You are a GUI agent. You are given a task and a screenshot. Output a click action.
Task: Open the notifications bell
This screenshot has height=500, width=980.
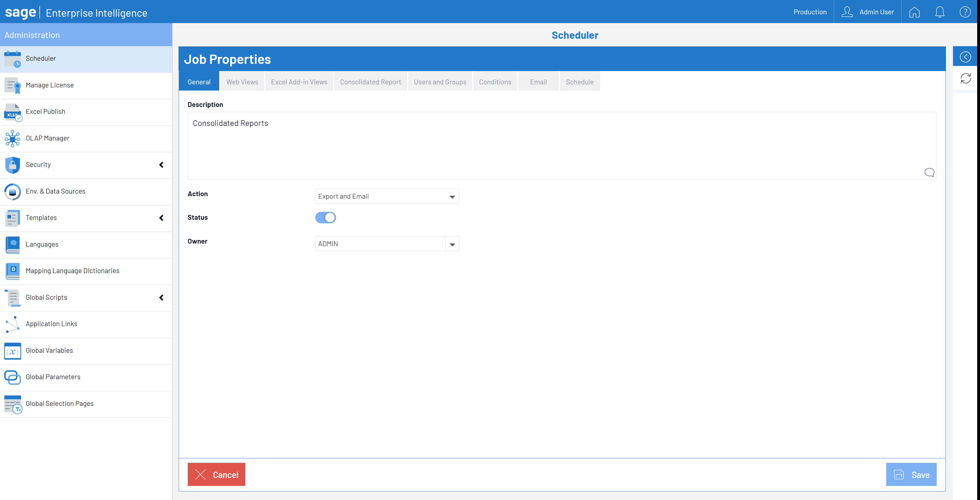(x=939, y=12)
